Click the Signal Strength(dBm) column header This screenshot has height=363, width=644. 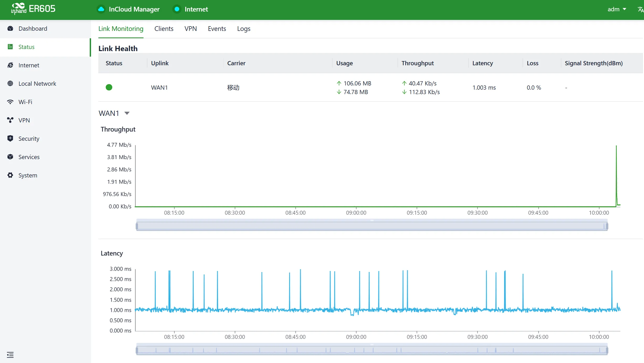coord(594,63)
